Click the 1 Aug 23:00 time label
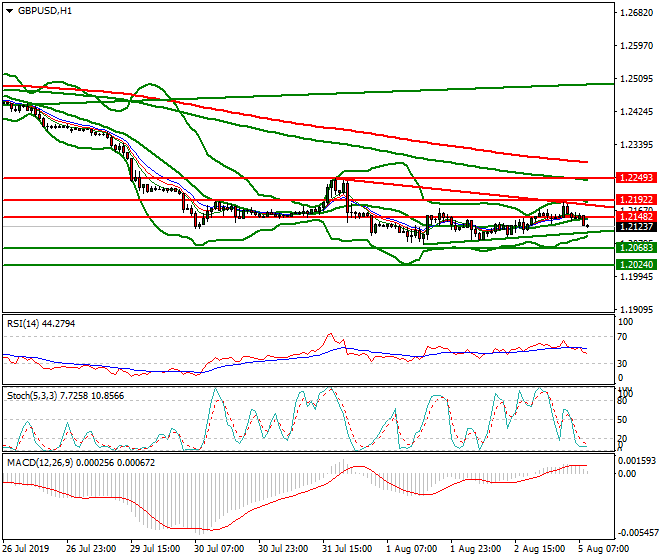 tap(476, 549)
